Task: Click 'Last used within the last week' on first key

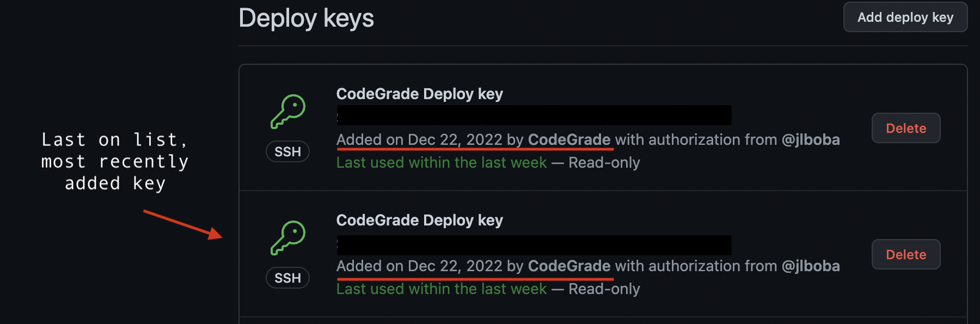Action: point(442,162)
